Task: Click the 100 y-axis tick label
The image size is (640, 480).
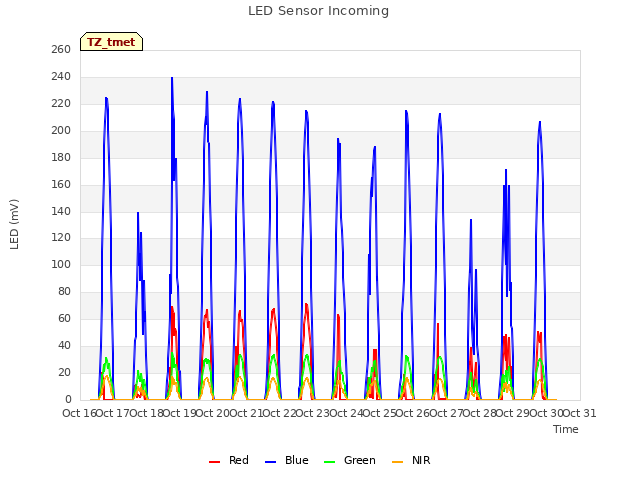Action: coord(61,264)
